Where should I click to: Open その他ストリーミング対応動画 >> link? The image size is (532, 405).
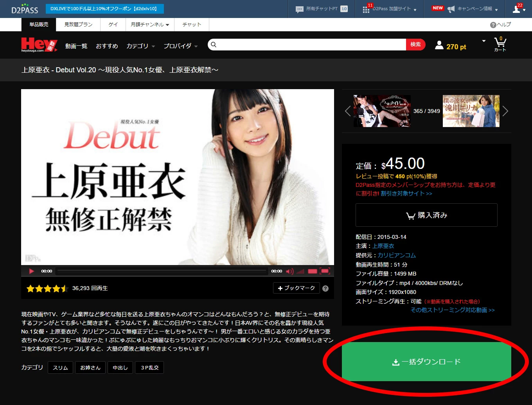click(453, 310)
